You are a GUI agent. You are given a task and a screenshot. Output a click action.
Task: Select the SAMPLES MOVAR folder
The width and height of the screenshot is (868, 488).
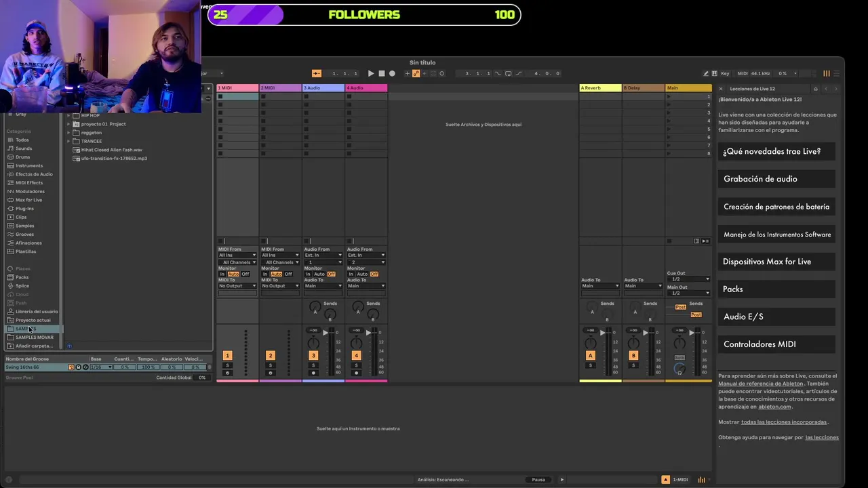(34, 337)
